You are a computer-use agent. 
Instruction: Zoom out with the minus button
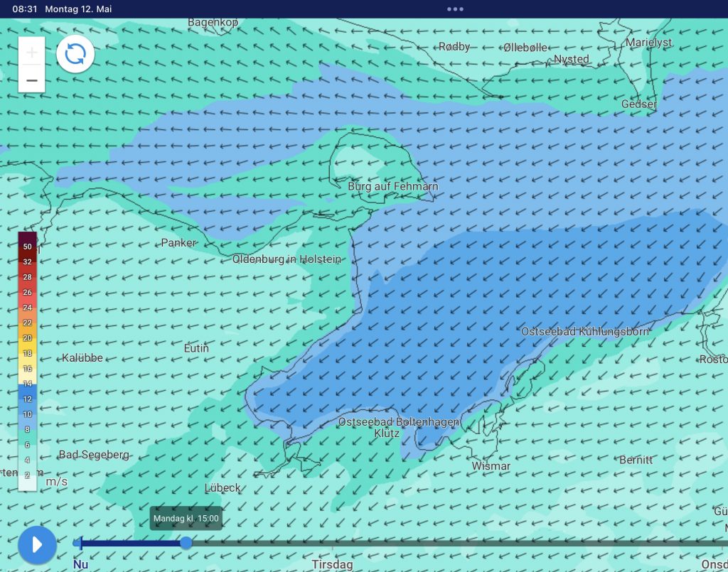pos(32,80)
